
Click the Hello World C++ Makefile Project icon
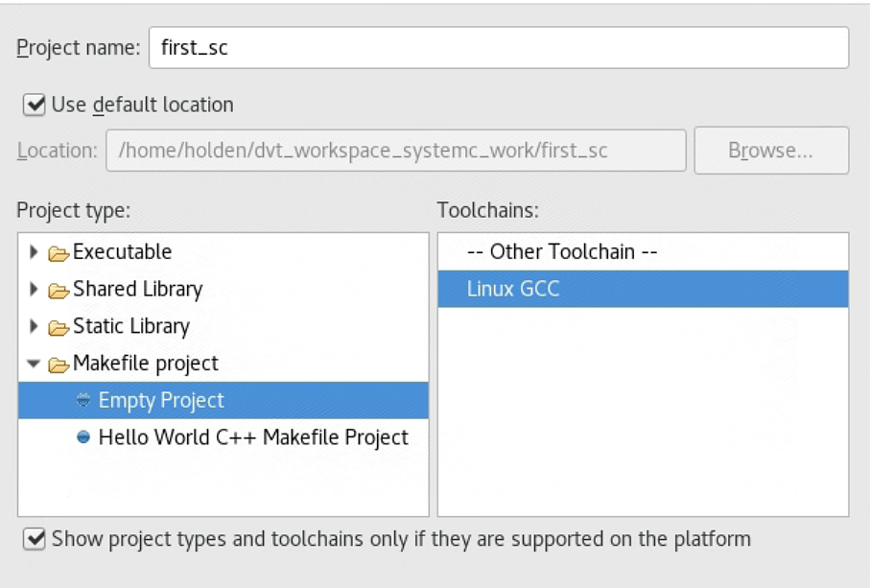click(84, 437)
